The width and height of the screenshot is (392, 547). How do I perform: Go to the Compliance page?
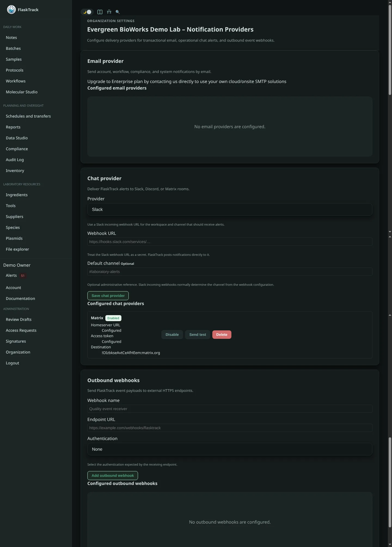[17, 149]
